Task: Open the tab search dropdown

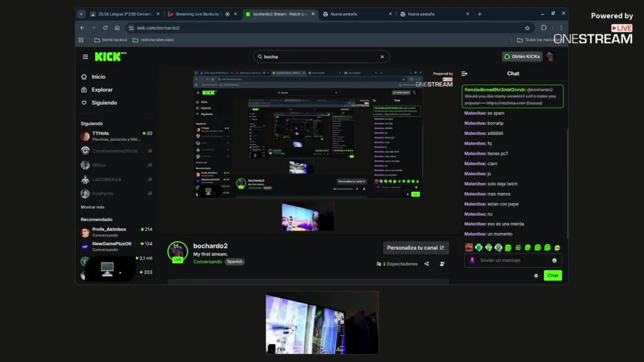Action: (81, 14)
